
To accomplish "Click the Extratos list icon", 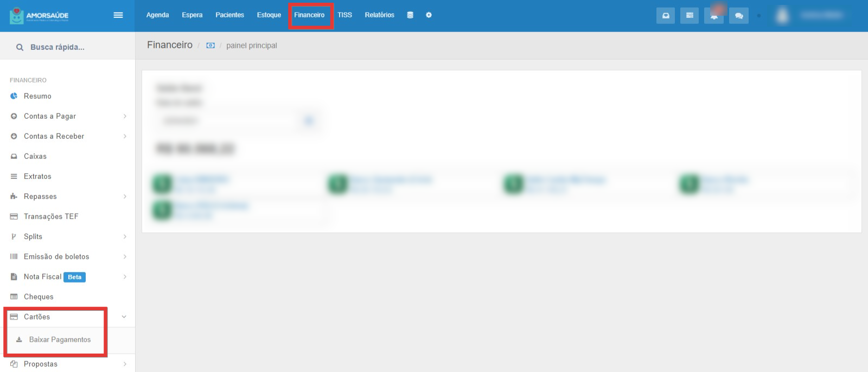I will click(x=14, y=176).
